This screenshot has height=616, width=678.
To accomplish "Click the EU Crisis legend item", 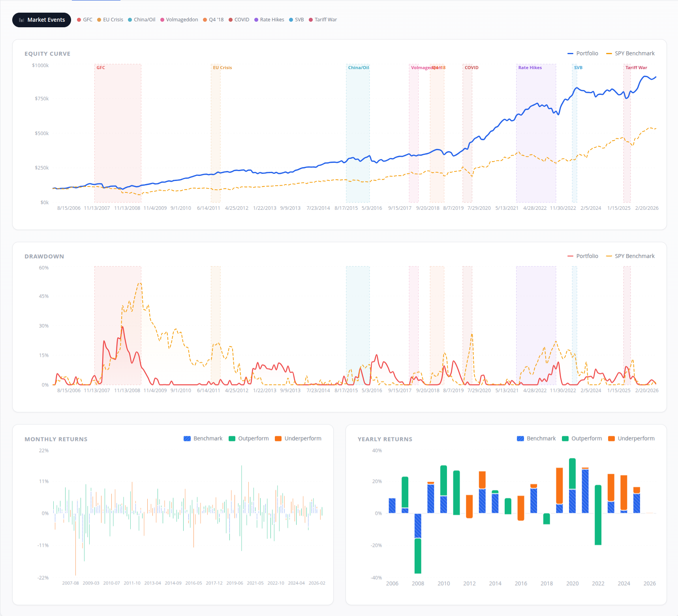I will coord(110,20).
